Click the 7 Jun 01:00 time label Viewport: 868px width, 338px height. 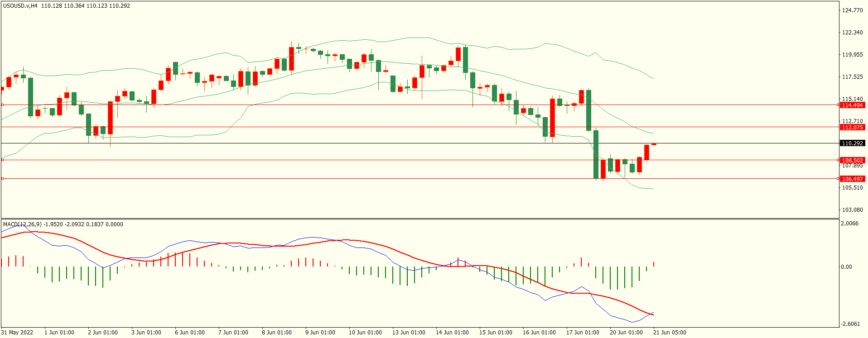(233, 332)
